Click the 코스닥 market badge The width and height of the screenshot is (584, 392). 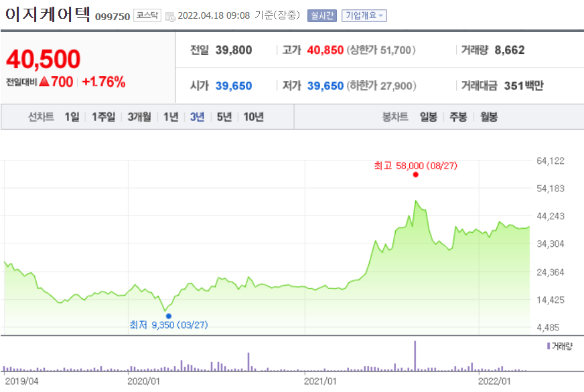coord(147,15)
